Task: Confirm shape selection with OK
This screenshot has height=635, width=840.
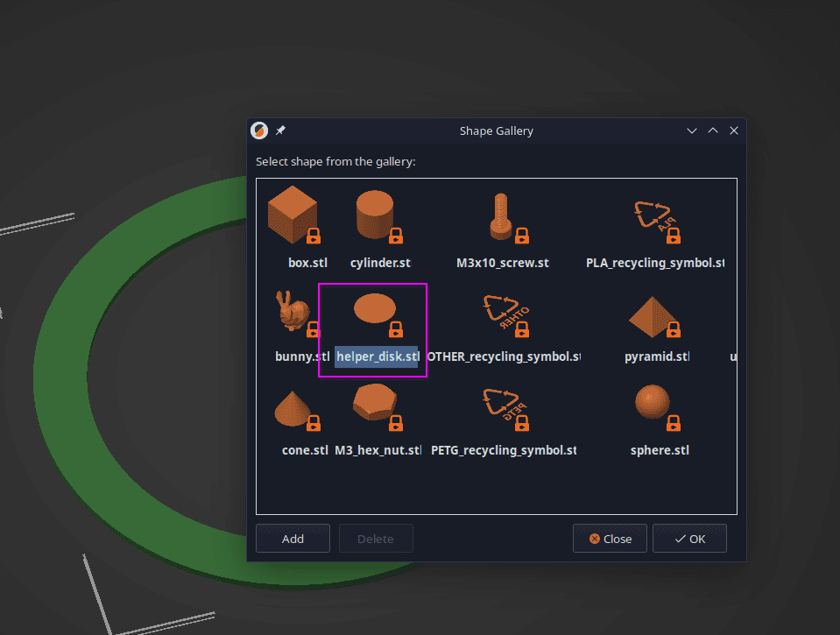Action: pos(689,539)
